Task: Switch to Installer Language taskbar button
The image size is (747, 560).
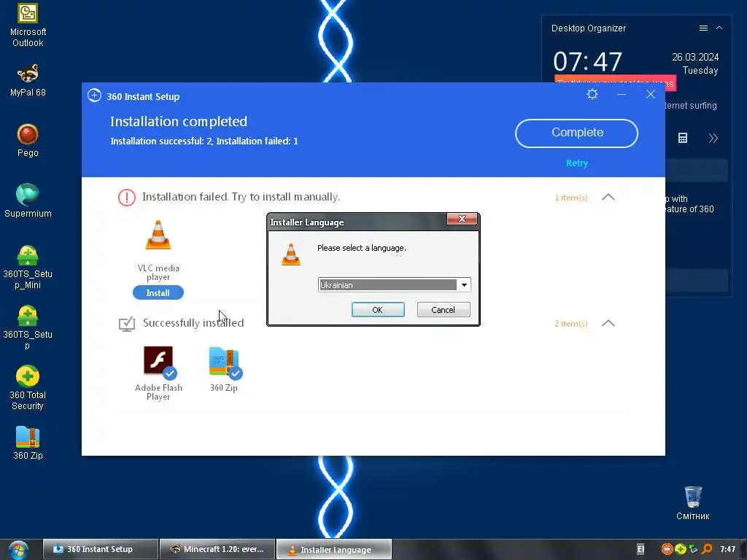Action: click(334, 550)
